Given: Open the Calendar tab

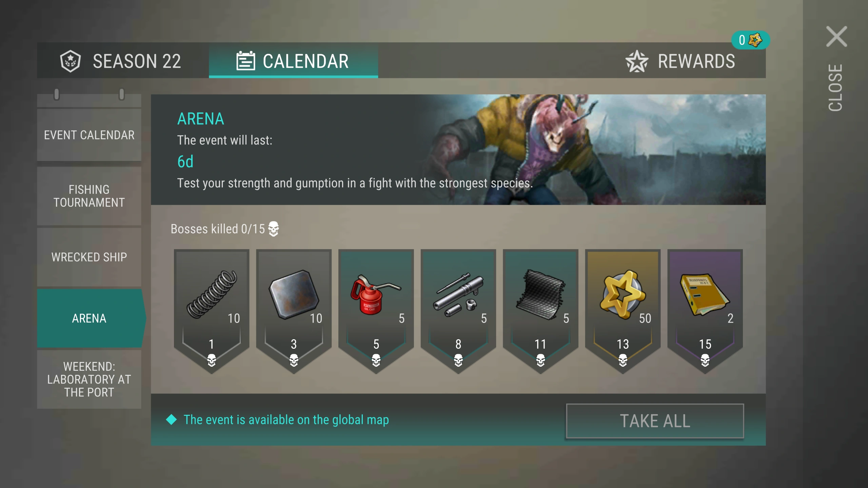Looking at the screenshot, I should 293,61.
